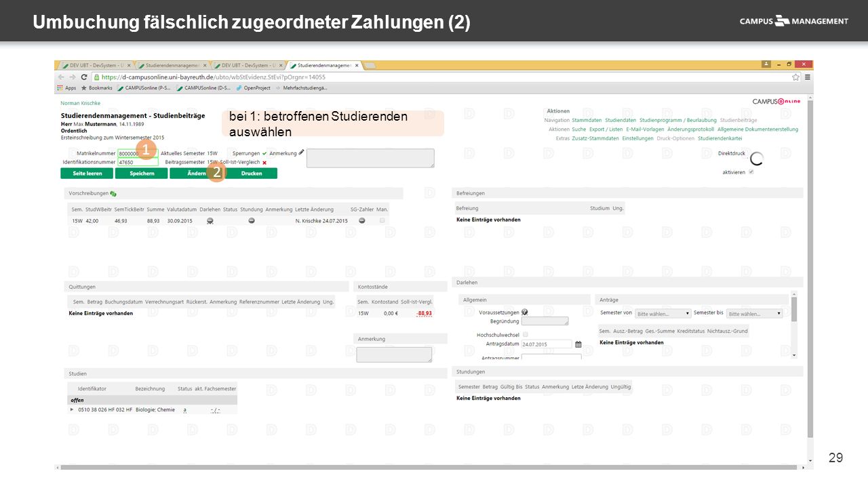
Task: Click the SG-Zahler circle icon in 15W row
Action: tap(362, 220)
